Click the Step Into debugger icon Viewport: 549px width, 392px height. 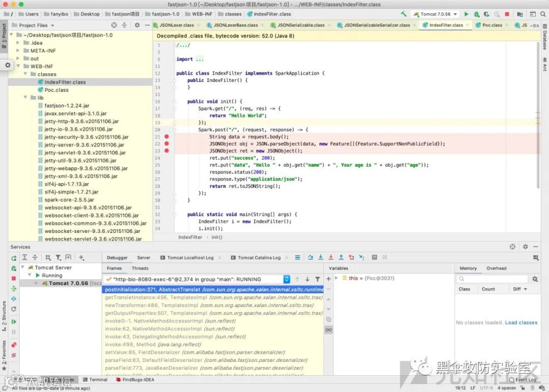click(x=321, y=257)
